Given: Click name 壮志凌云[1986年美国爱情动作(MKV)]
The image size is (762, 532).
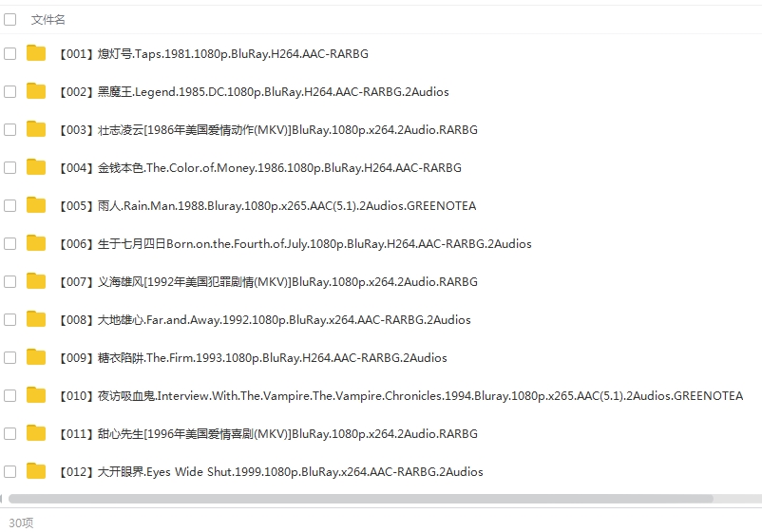Looking at the screenshot, I should coord(269,129).
